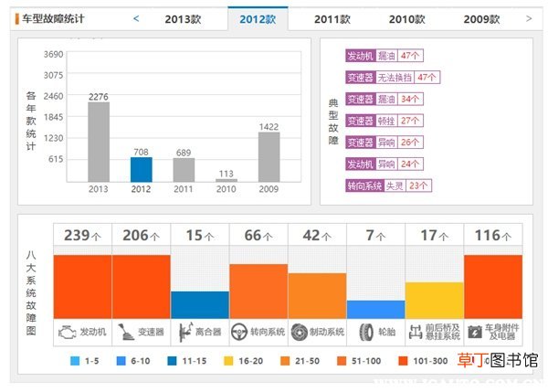Click the clutch (离合器) icon
The height and width of the screenshot is (392, 548).
tap(185, 332)
